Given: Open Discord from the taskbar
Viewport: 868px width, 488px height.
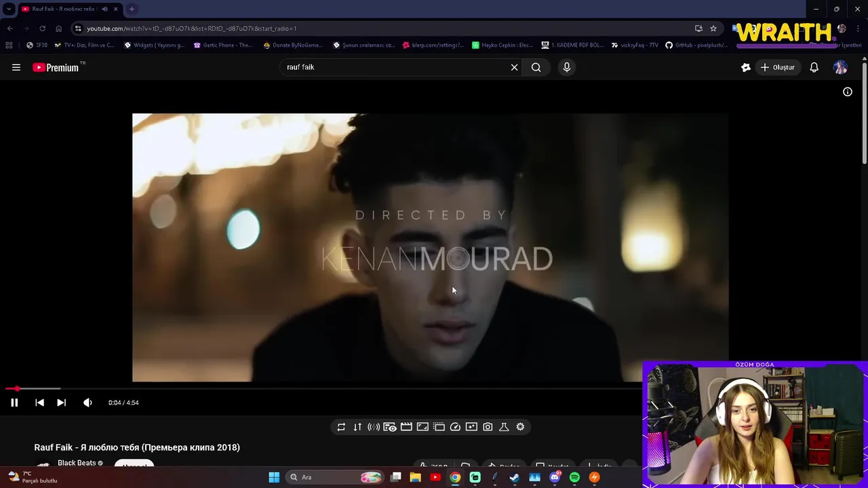Looking at the screenshot, I should click(x=555, y=477).
